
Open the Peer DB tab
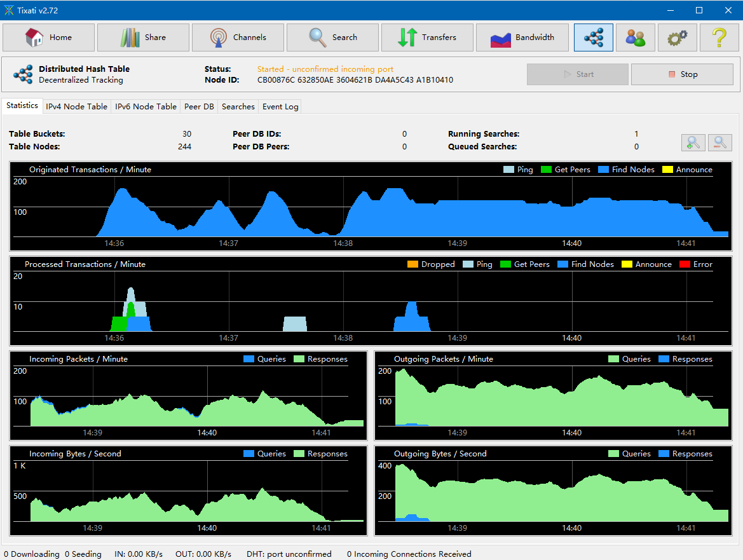coord(199,107)
